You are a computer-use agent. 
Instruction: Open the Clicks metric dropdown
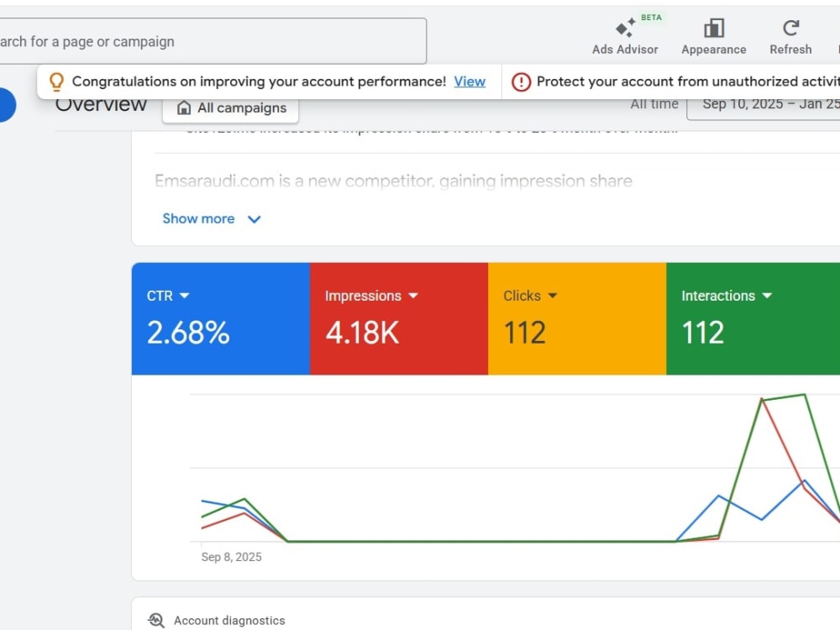coord(530,296)
